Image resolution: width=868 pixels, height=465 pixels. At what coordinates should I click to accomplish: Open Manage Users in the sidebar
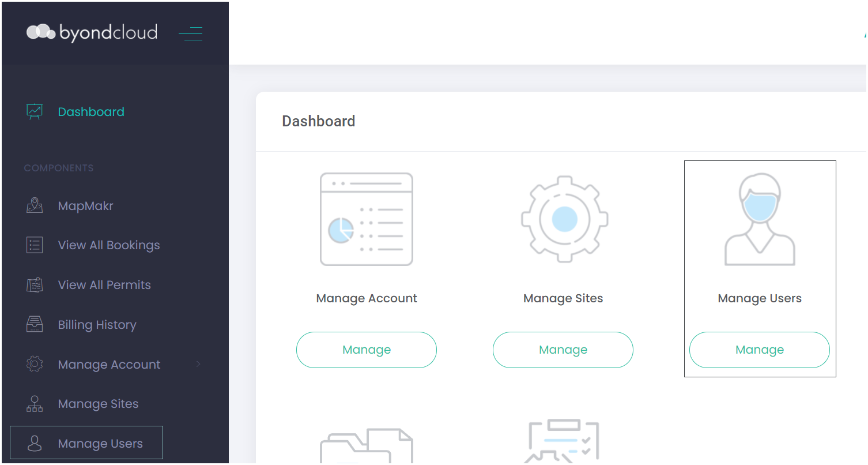100,444
